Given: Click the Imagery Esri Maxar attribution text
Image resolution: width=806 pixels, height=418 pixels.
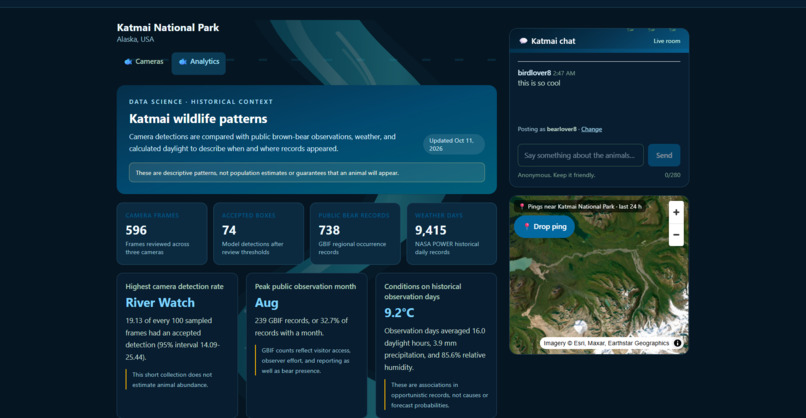Looking at the screenshot, I should click(x=606, y=343).
